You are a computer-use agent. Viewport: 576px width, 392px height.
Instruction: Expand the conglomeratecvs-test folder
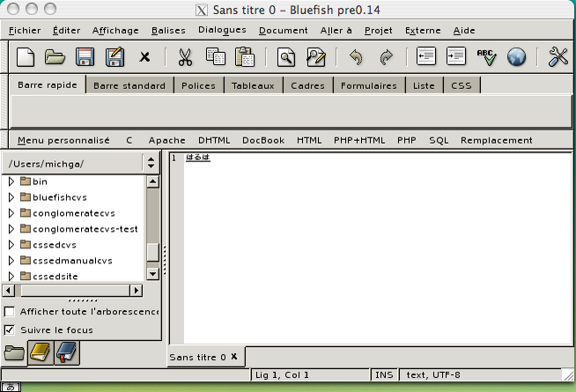coord(11,229)
